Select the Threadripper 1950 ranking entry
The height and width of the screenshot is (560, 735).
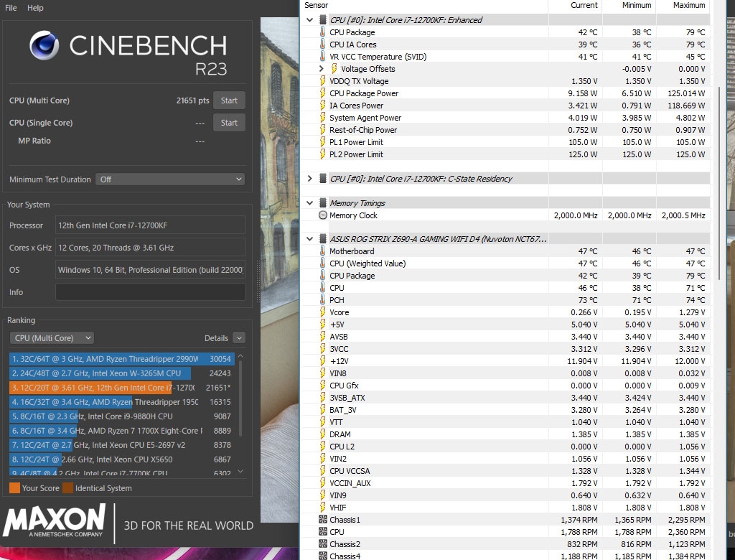tap(122, 402)
